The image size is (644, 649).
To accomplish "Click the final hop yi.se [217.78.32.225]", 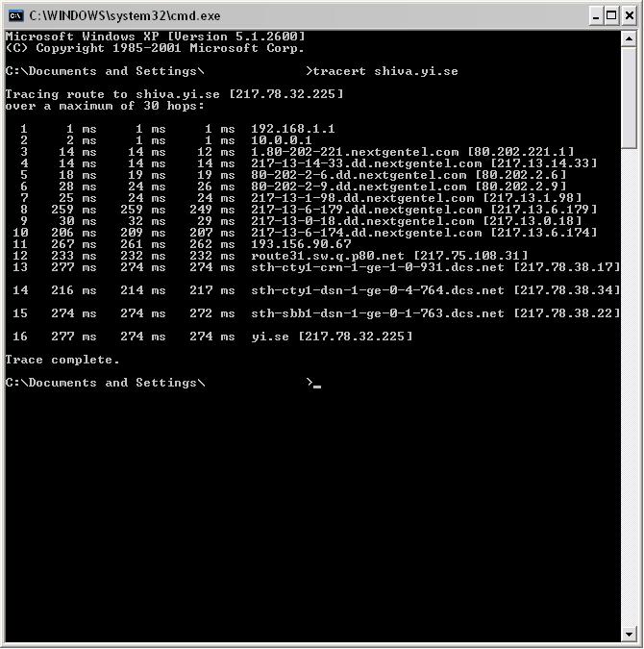I will pos(332,337).
